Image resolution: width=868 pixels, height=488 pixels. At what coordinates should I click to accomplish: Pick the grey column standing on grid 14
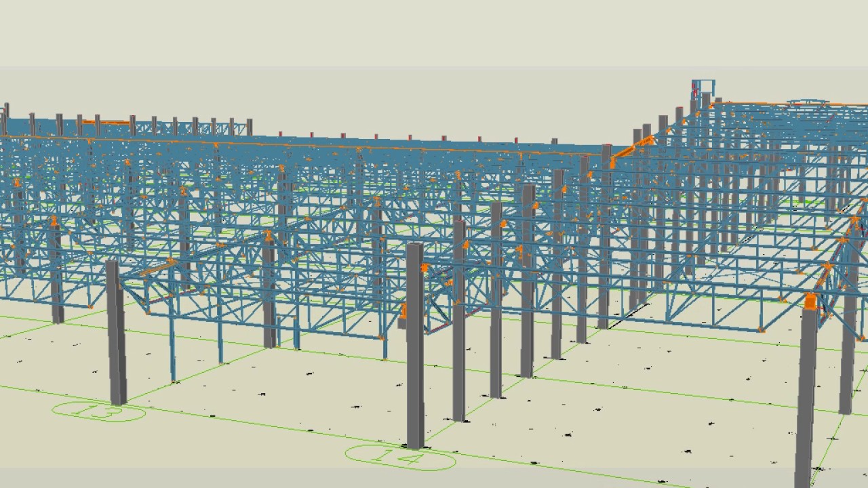415,346
